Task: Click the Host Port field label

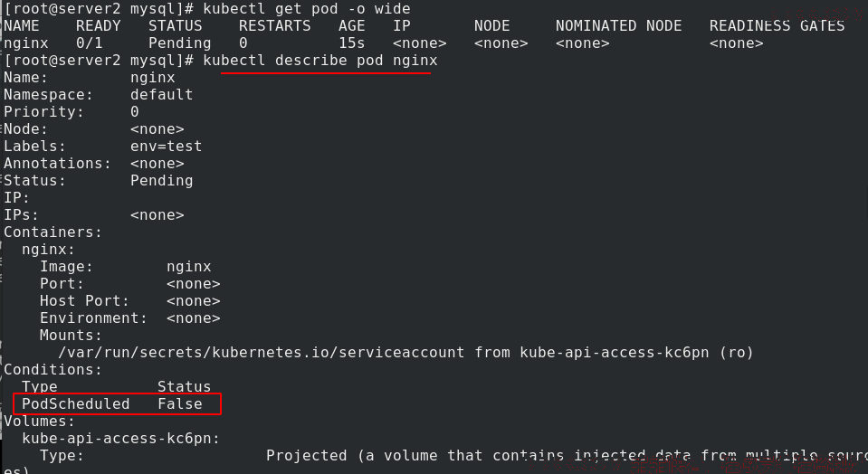Action: pyautogui.click(x=84, y=301)
